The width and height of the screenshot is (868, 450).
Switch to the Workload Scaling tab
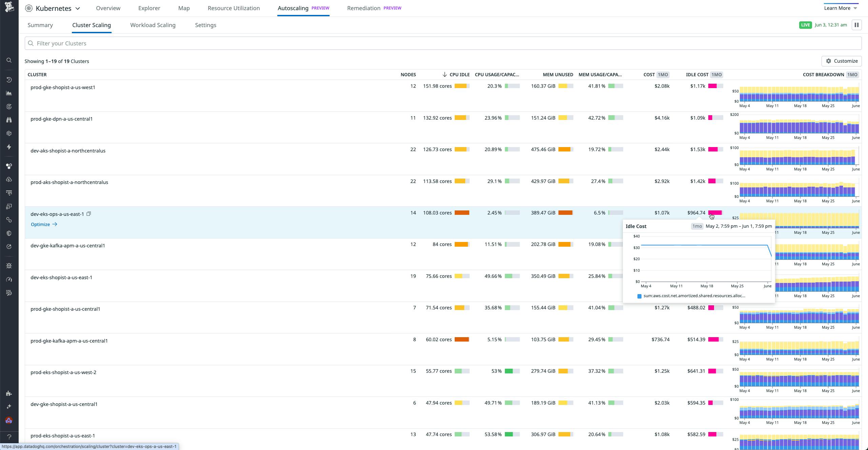pyautogui.click(x=153, y=25)
